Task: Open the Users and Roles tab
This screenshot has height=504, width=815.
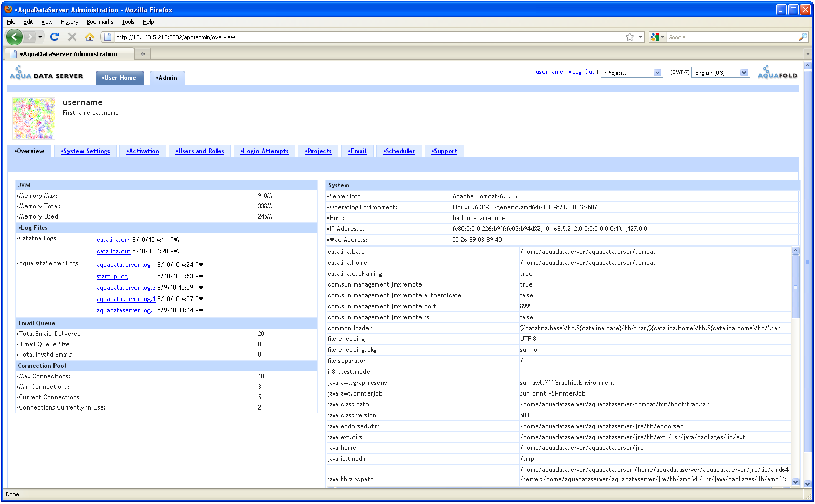Action: tap(200, 151)
